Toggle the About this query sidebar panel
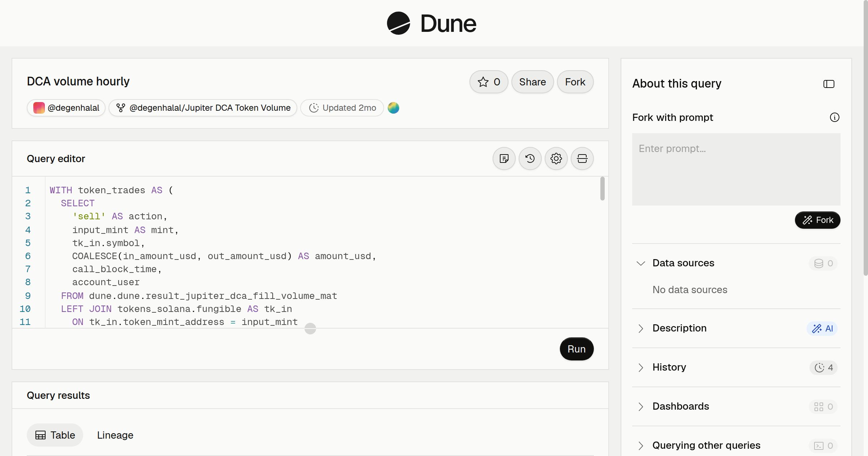 pos(829,84)
